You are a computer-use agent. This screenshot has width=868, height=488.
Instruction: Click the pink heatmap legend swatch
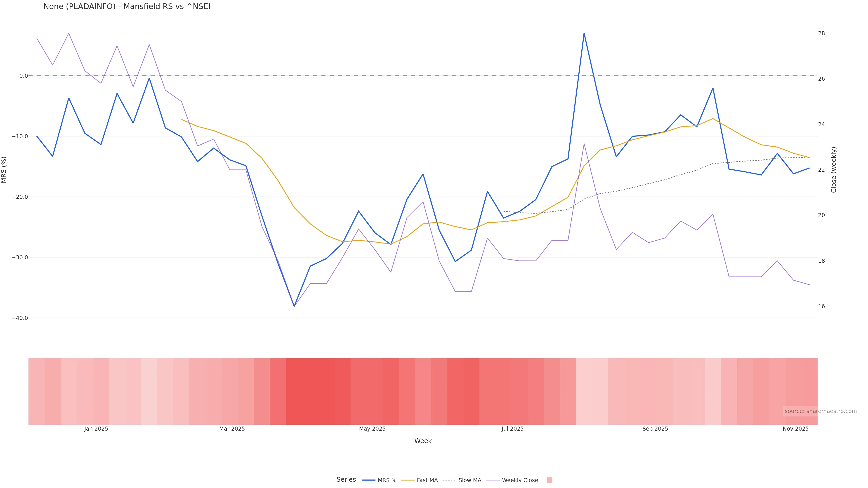click(549, 480)
